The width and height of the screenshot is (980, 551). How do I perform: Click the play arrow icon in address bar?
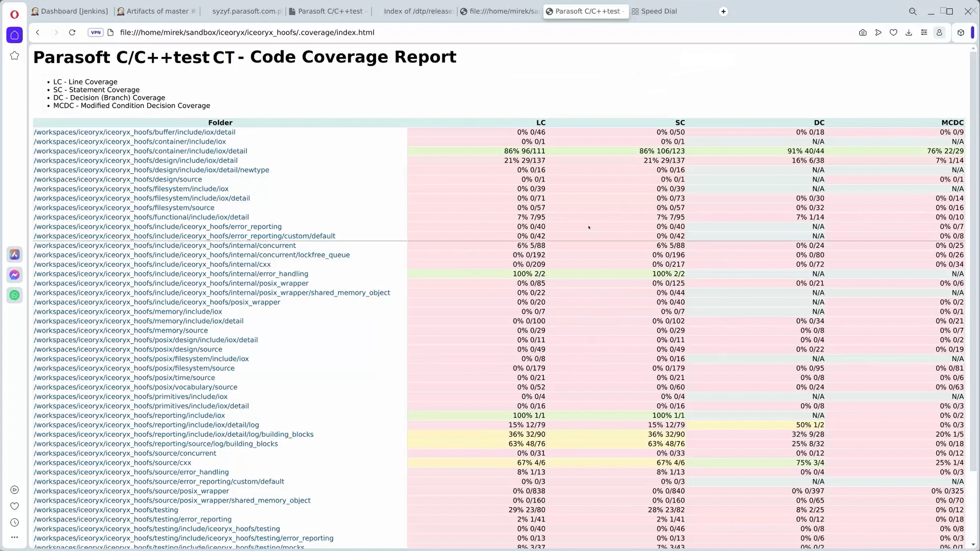878,32
